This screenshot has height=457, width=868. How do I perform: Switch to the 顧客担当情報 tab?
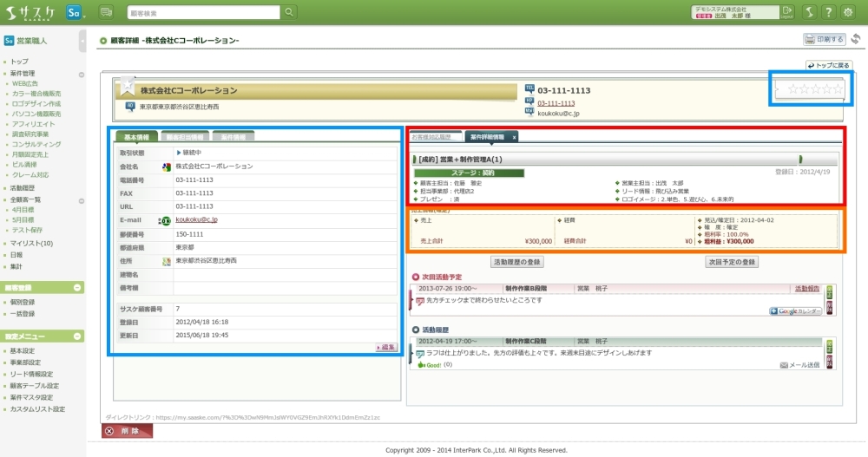pos(184,137)
